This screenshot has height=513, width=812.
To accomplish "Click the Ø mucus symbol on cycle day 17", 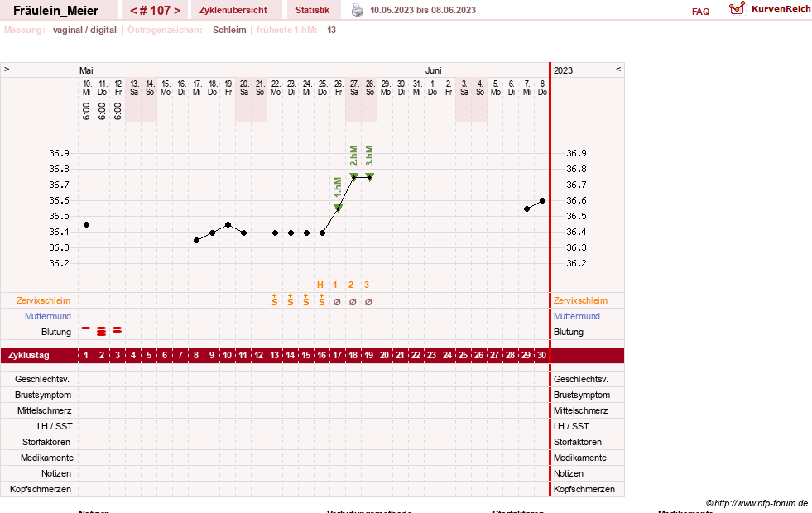I will 337,302.
